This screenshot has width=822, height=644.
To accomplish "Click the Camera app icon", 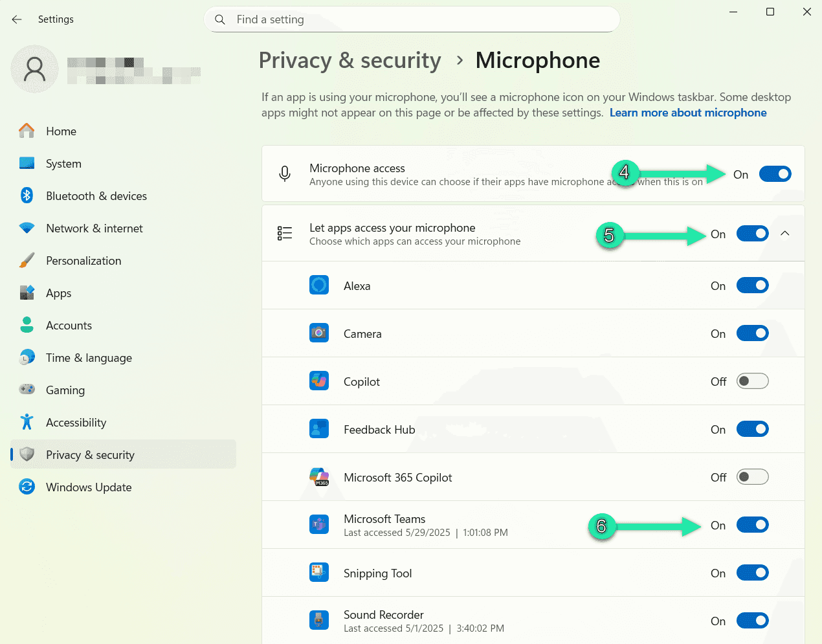I will click(x=319, y=333).
